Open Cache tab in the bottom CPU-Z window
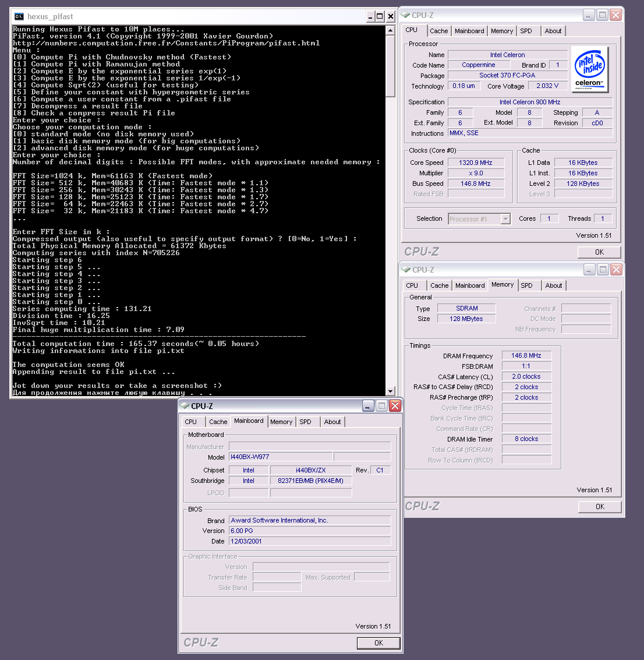 coord(218,422)
